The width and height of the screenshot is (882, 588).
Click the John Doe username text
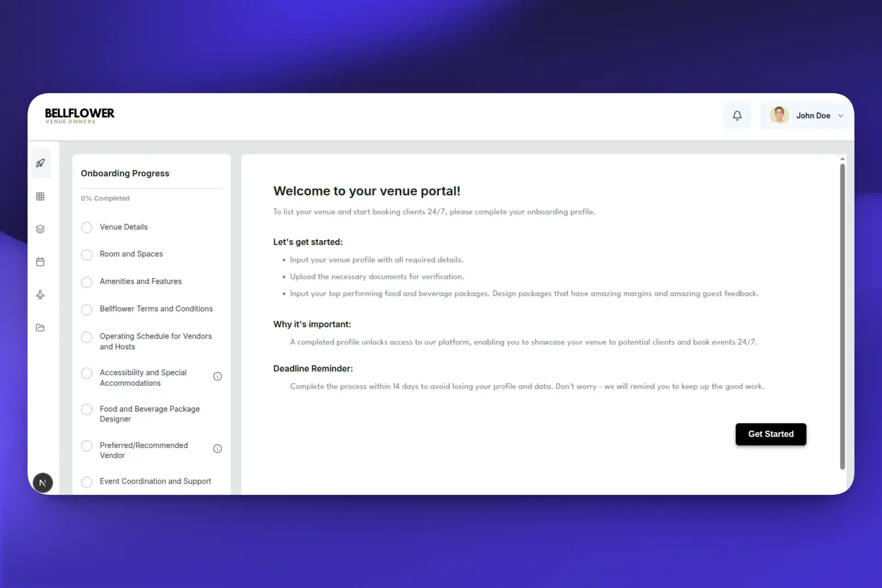point(813,116)
